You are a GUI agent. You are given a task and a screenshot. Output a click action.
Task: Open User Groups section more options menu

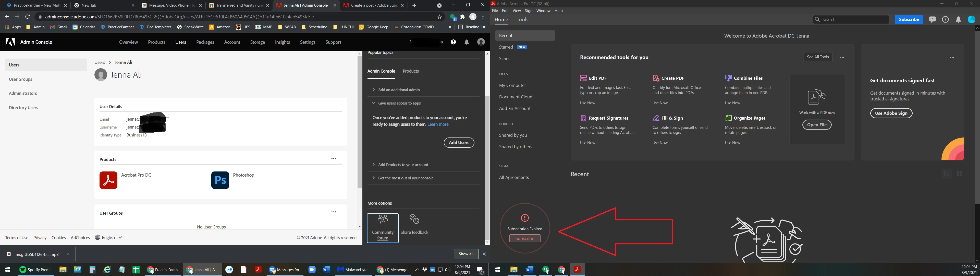334,212
